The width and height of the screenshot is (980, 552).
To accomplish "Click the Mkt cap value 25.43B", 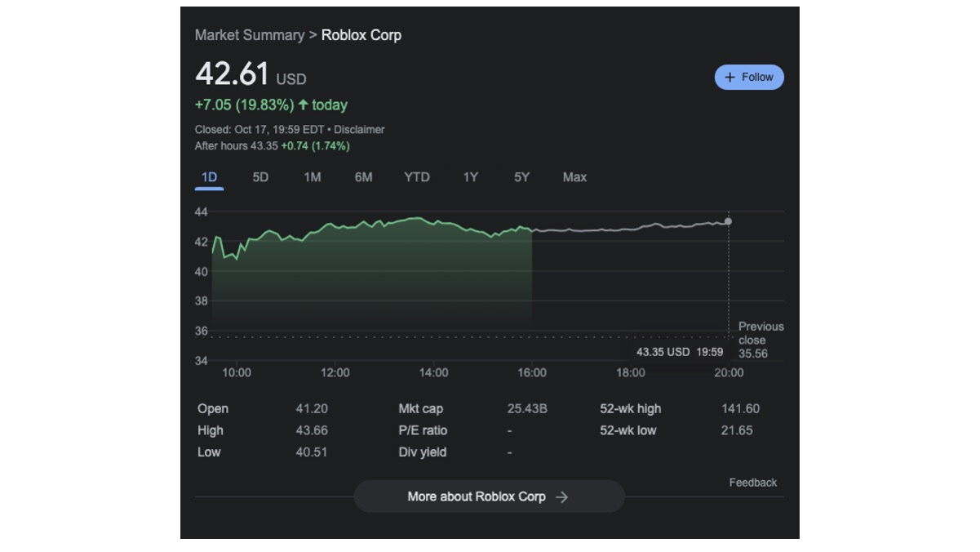I will (527, 408).
